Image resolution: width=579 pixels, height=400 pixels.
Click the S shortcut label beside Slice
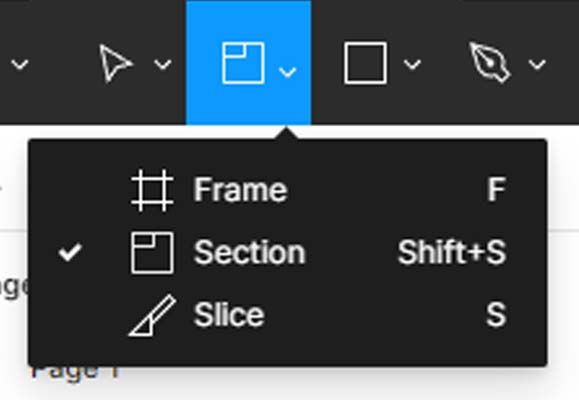[496, 315]
